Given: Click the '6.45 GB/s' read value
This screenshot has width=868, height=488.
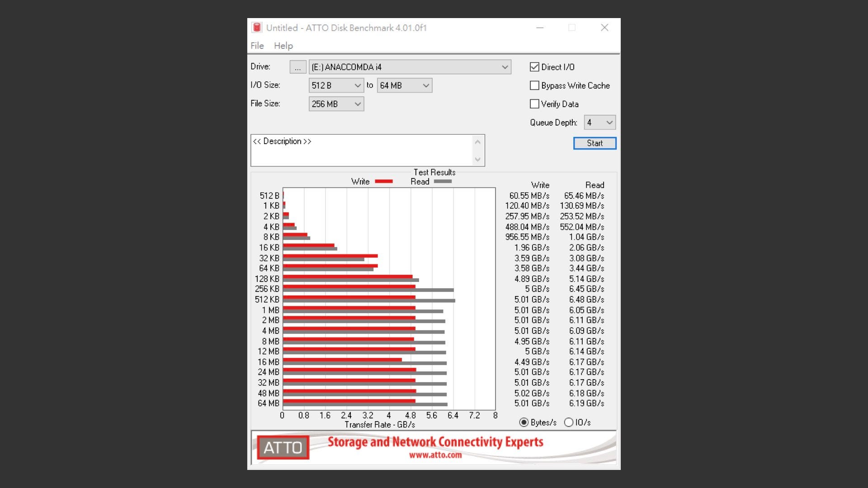Looking at the screenshot, I should pyautogui.click(x=587, y=289).
